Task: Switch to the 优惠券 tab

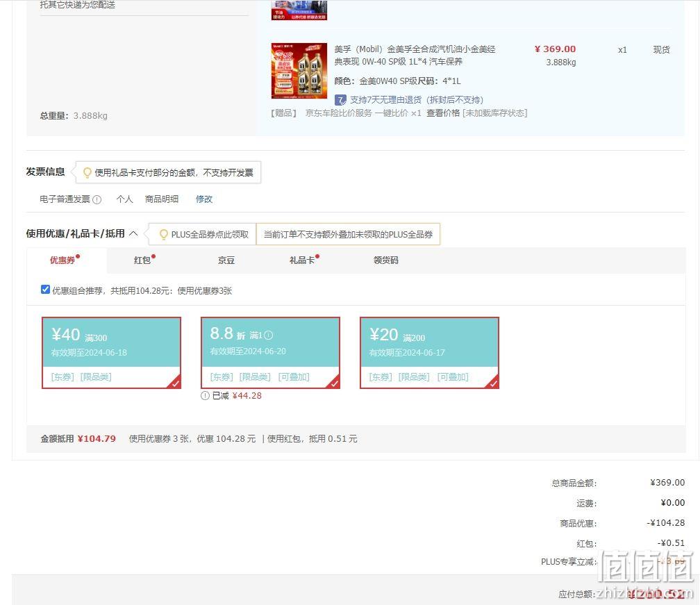Action: [62, 260]
